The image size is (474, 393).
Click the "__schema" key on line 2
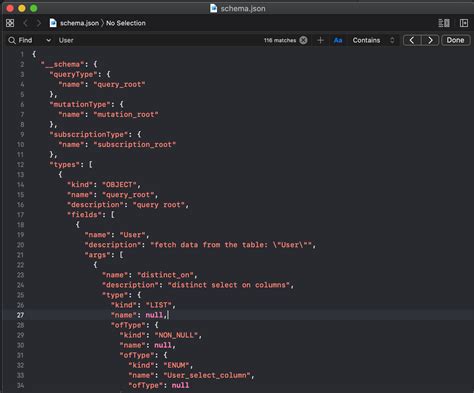63,64
